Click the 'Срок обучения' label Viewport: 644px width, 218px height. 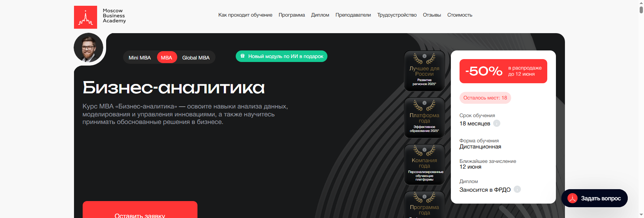point(477,115)
